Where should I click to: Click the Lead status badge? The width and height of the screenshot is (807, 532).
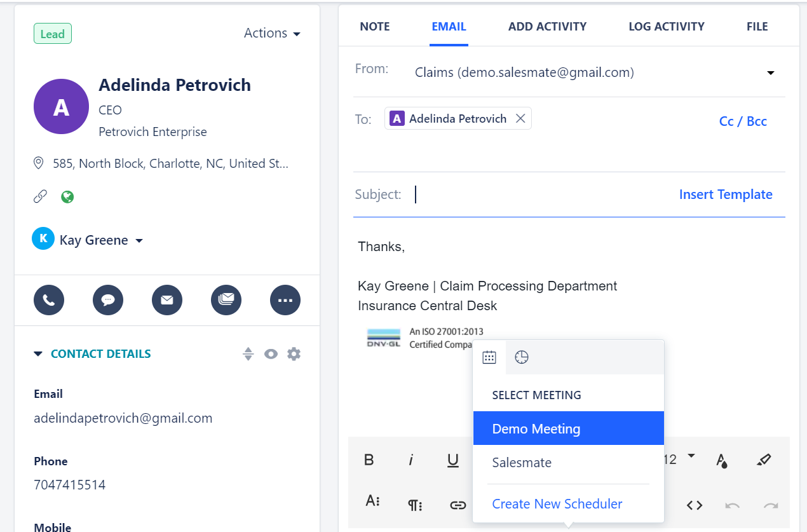(x=53, y=34)
